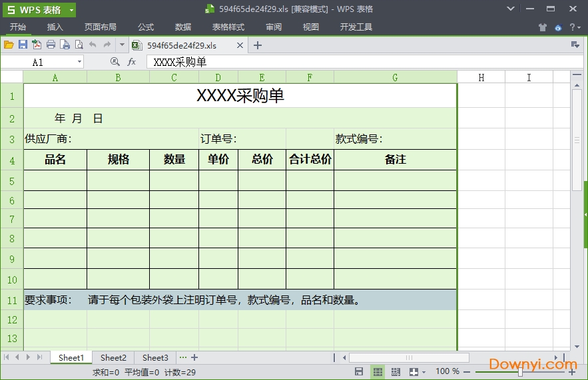Select row 11 header
The image size is (588, 380).
coord(12,300)
